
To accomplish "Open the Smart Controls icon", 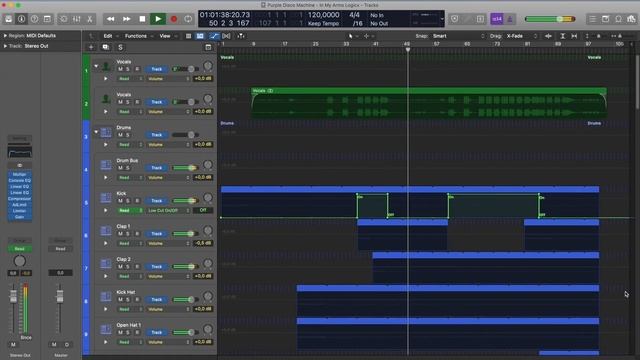I will tap(64, 19).
